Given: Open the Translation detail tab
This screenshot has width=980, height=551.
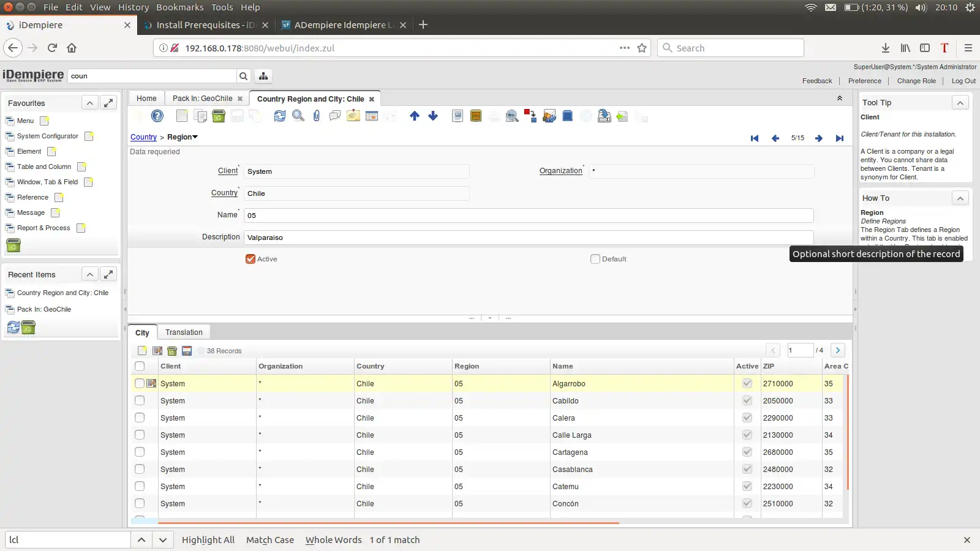Looking at the screenshot, I should click(184, 332).
